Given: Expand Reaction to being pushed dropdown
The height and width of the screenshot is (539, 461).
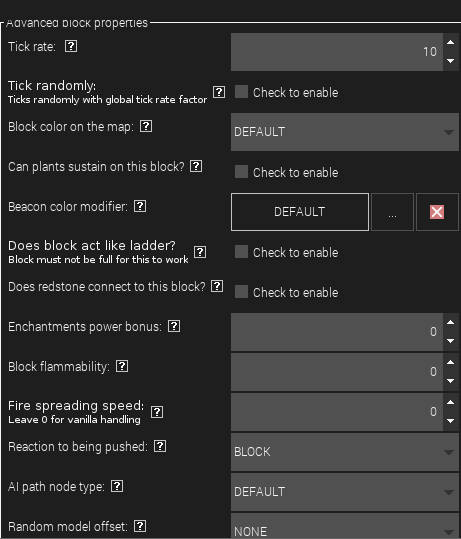Looking at the screenshot, I should click(x=345, y=452).
